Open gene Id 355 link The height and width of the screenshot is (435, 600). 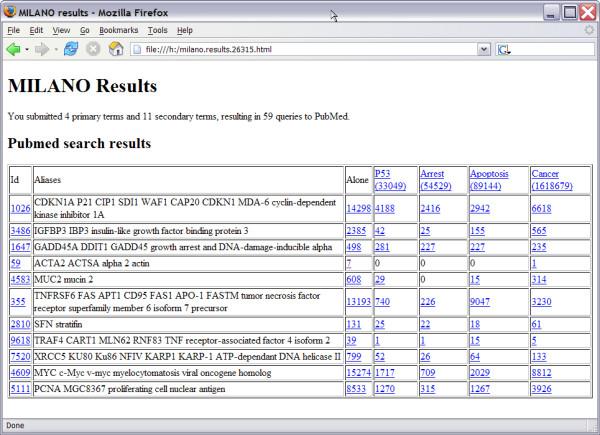coord(18,302)
